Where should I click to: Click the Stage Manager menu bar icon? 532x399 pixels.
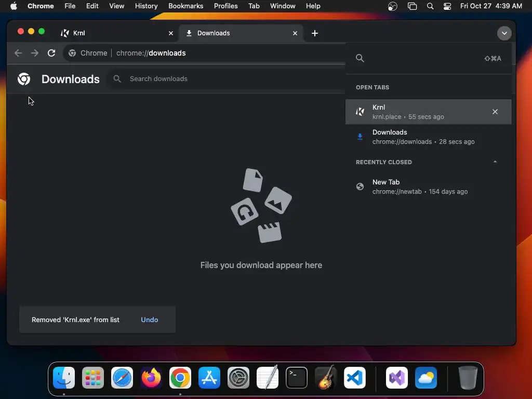point(412,6)
